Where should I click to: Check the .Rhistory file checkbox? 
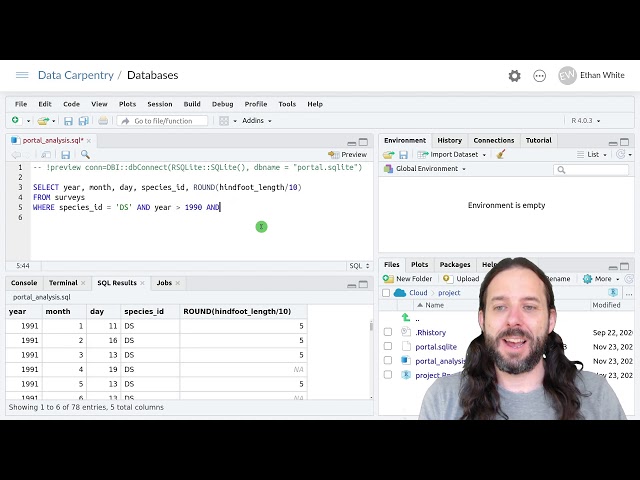(x=388, y=332)
